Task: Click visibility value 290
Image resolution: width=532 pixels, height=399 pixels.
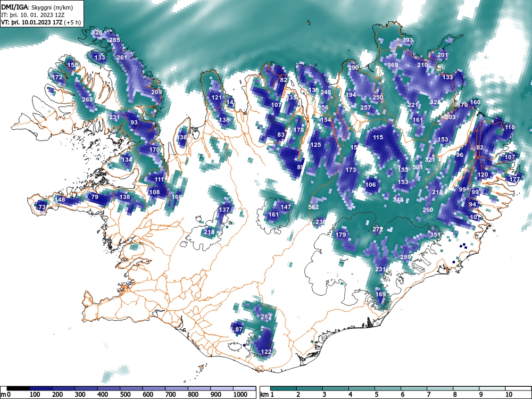Action: [353, 68]
